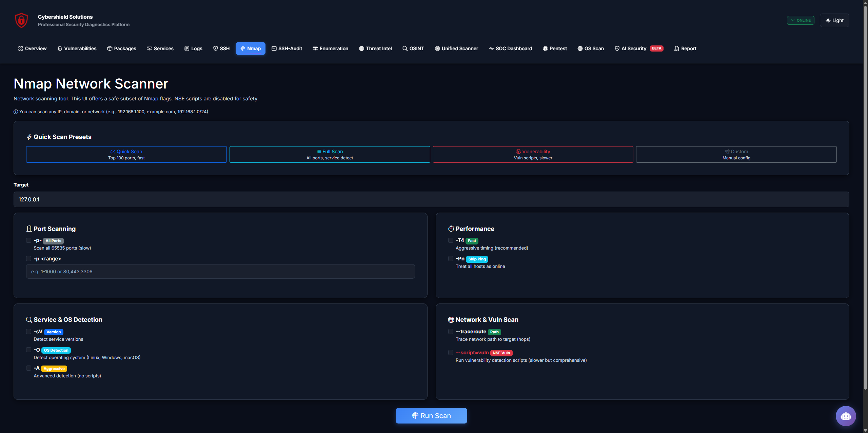Click the ONLINE status indicator

801,20
